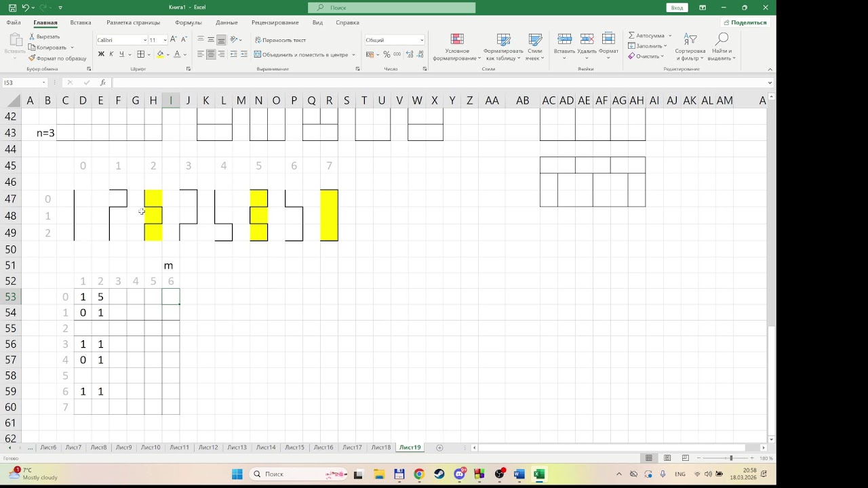
Task: Click the comma style (000) icon
Action: pos(397,54)
